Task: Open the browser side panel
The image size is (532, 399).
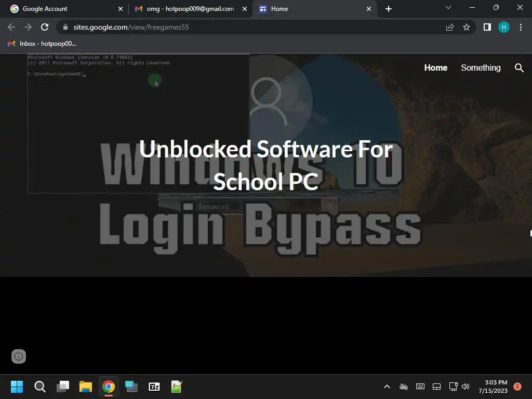Action: point(487,27)
